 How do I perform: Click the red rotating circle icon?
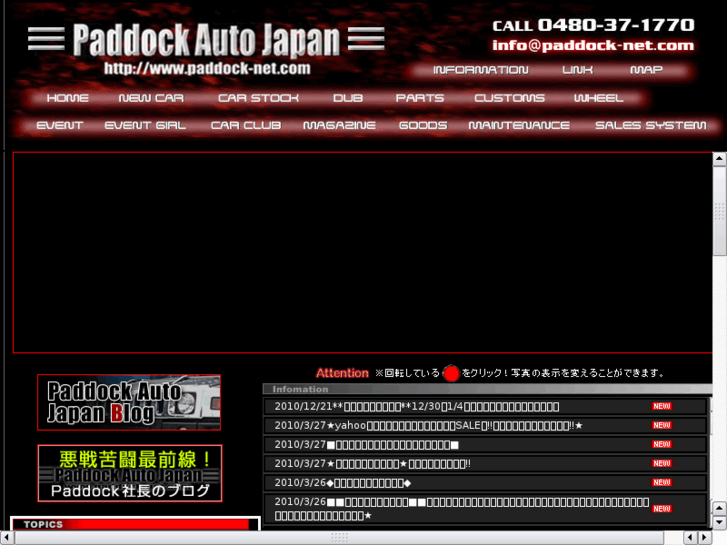pos(451,373)
